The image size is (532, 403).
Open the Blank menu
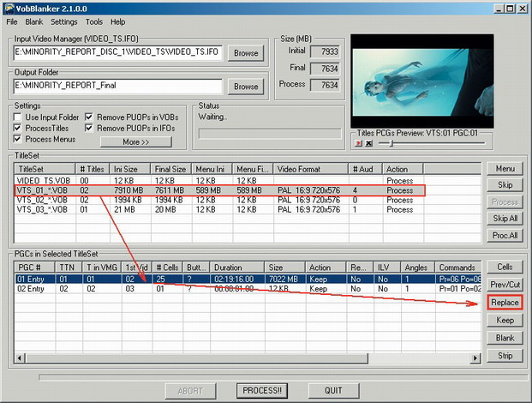(x=34, y=21)
